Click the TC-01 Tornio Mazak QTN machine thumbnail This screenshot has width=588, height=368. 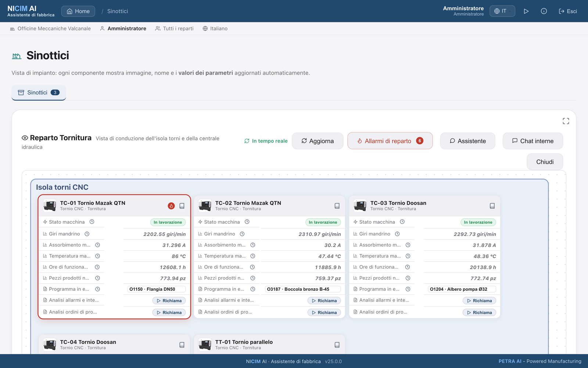(x=50, y=206)
